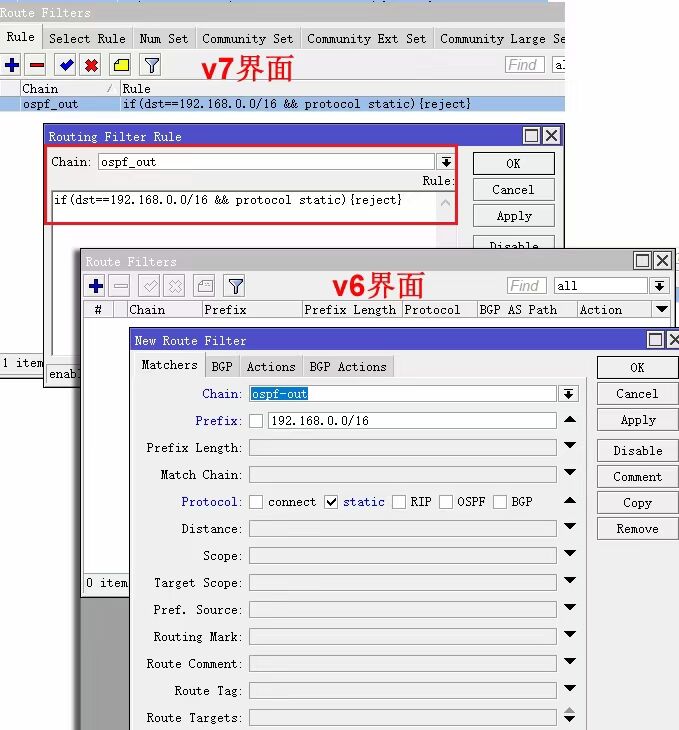Click the Prefix input field with 192.168.0.0/16
The width and height of the screenshot is (679, 730).
tap(411, 421)
